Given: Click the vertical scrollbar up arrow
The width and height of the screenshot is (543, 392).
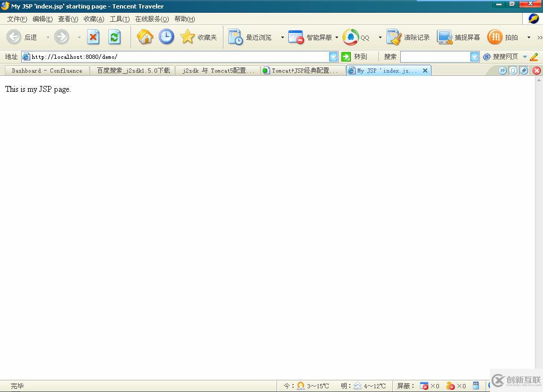Looking at the screenshot, I should [539, 80].
